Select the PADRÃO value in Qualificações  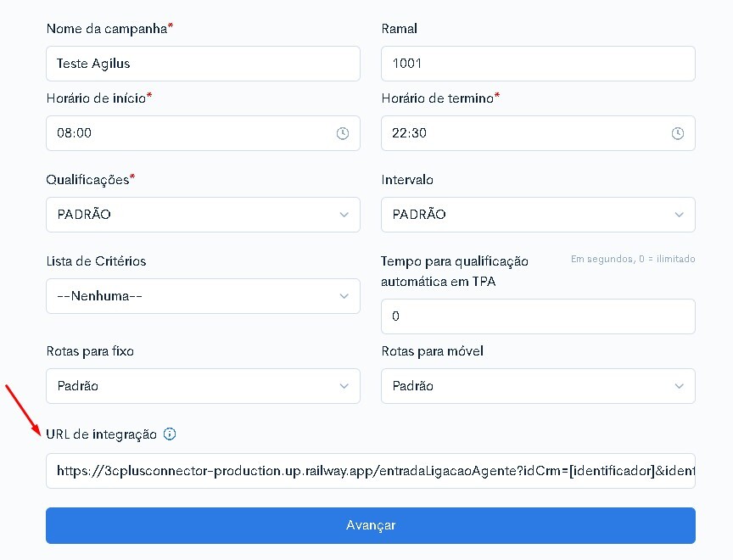[x=84, y=214]
